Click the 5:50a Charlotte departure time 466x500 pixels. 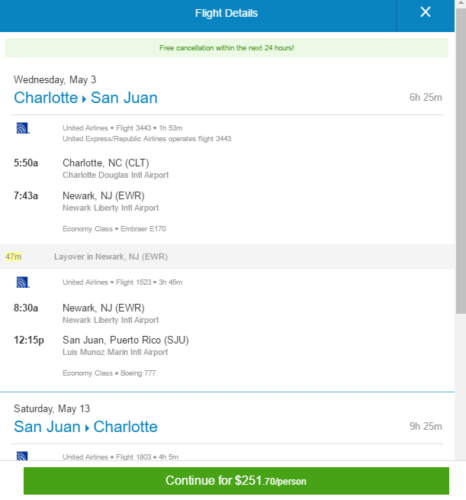coord(26,163)
